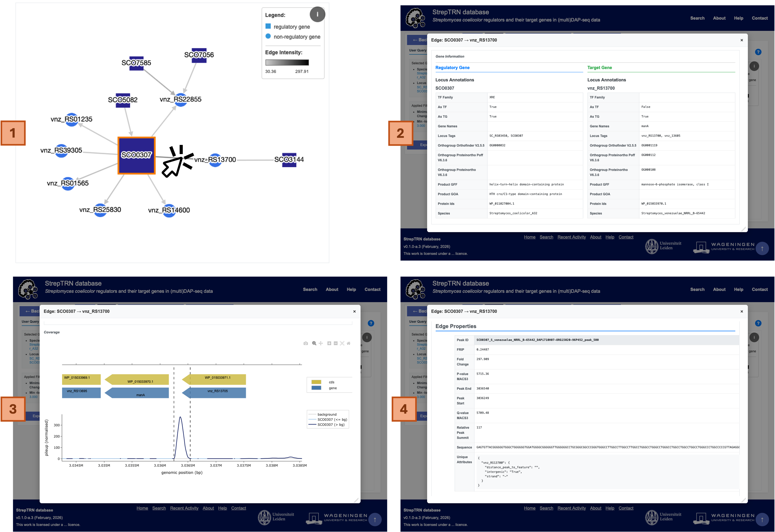Viewport: 775px width, 532px height.
Task: Close the Edge Properties modal
Action: (x=742, y=312)
